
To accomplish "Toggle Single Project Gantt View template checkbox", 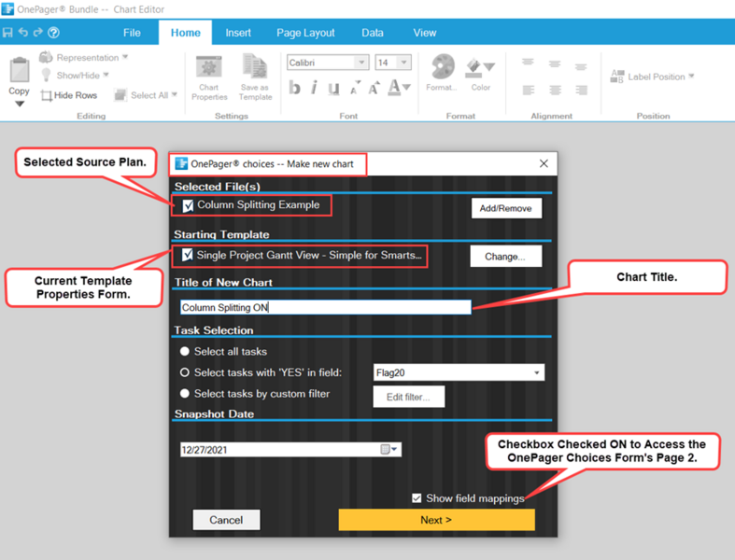I will click(188, 255).
